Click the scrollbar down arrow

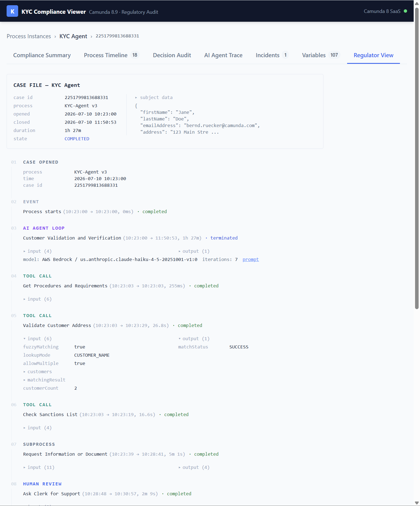[x=417, y=503]
